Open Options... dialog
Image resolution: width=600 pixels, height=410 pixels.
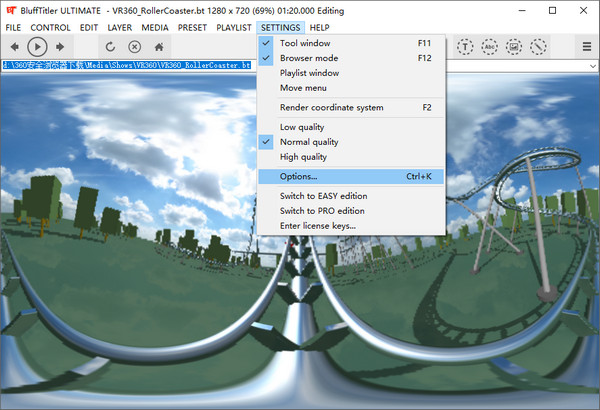pos(351,176)
